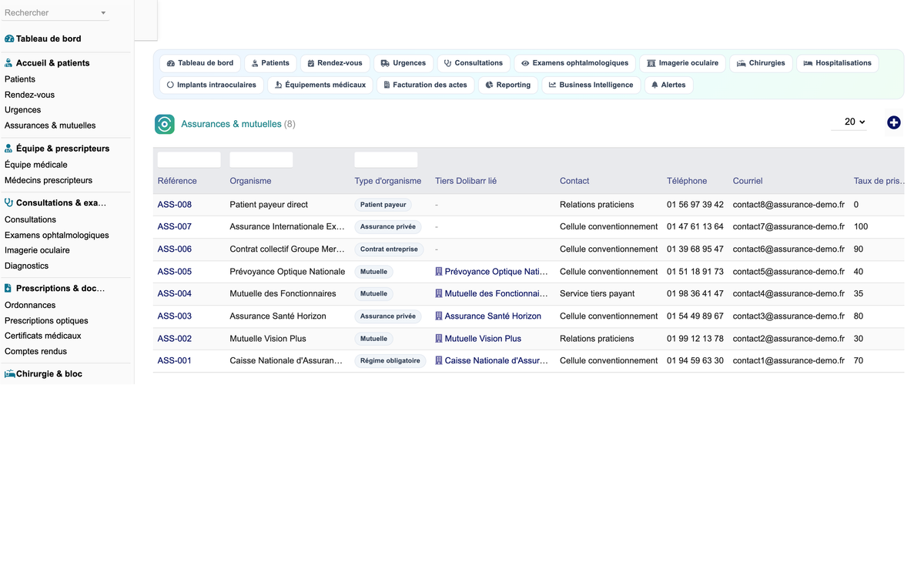Open sidebar Diagnostics entry
This screenshot has height=572, width=924.
26,266
